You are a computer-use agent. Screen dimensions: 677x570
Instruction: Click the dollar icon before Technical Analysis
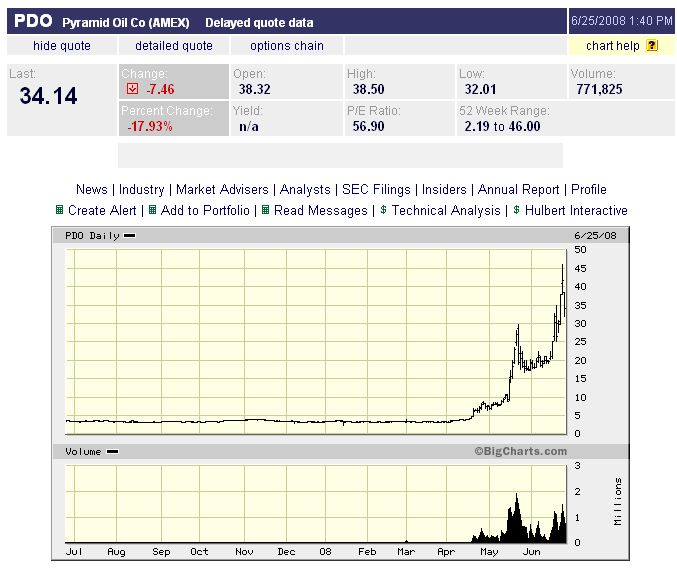pos(383,210)
